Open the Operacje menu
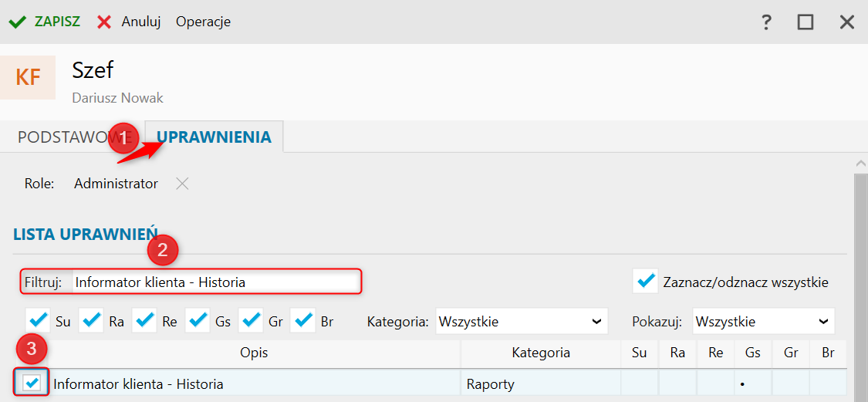The image size is (868, 402). click(x=203, y=22)
